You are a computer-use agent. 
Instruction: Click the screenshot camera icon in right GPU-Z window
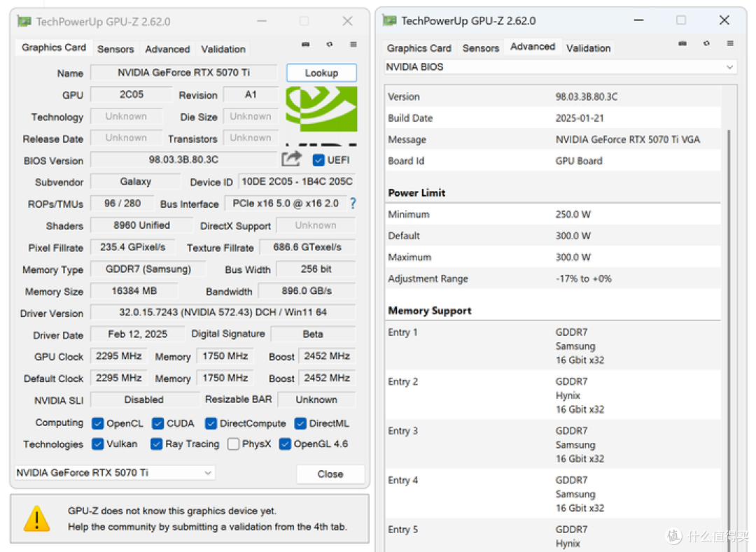pos(682,43)
